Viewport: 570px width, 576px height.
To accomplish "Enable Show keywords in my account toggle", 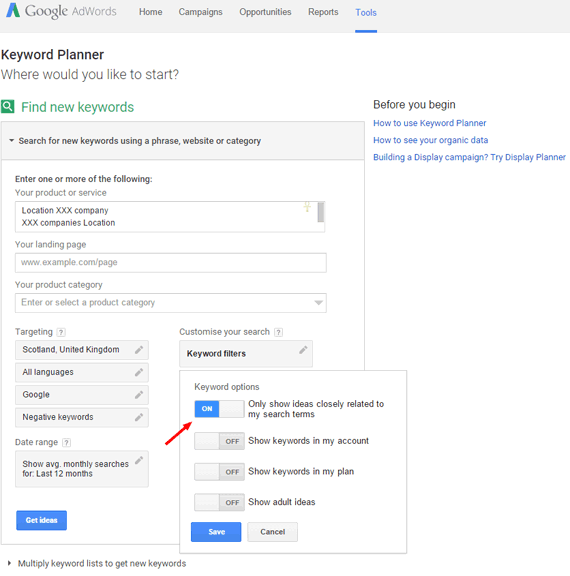I will click(x=219, y=441).
